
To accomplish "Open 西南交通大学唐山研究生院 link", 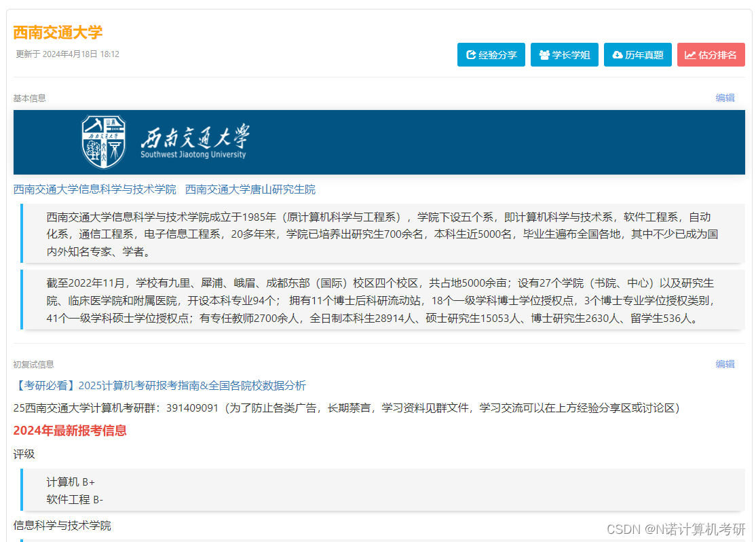I will (x=250, y=189).
